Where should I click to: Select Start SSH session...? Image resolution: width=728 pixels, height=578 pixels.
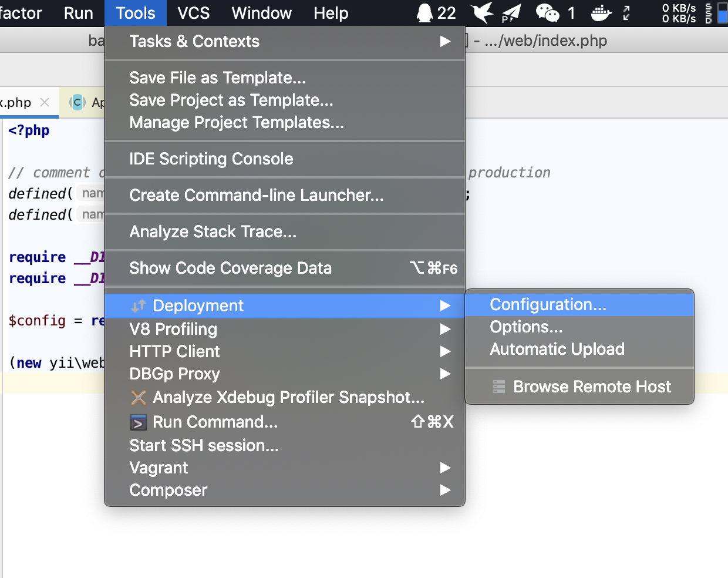(285, 445)
